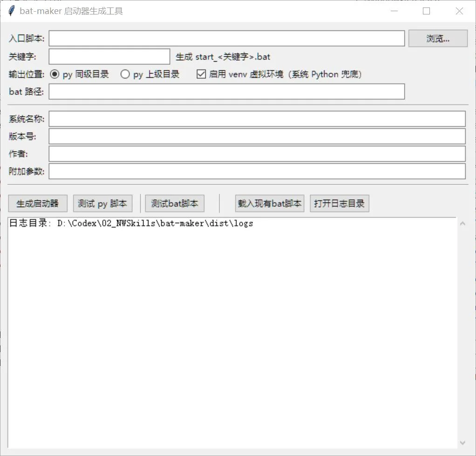Focus the 作者 input field

point(257,154)
